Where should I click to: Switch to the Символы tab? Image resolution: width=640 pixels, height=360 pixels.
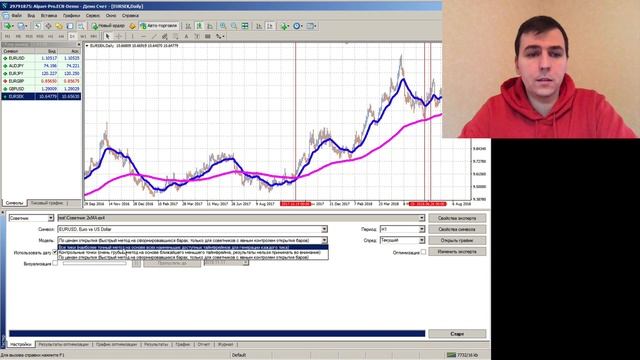pyautogui.click(x=14, y=203)
